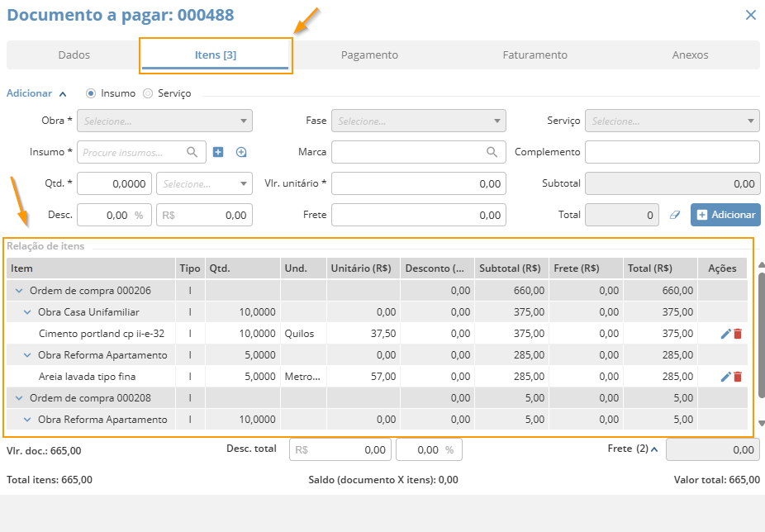Click the search icon in Marca field
Screen dimensions: 765x532
[x=492, y=152]
